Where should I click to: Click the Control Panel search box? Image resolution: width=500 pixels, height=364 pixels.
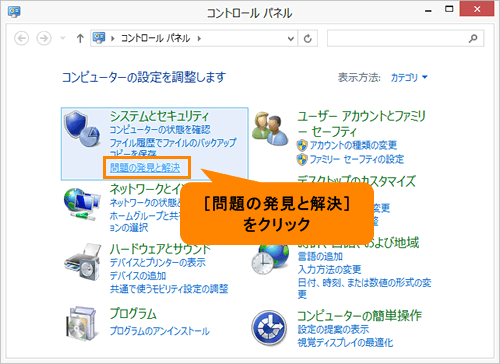point(405,39)
